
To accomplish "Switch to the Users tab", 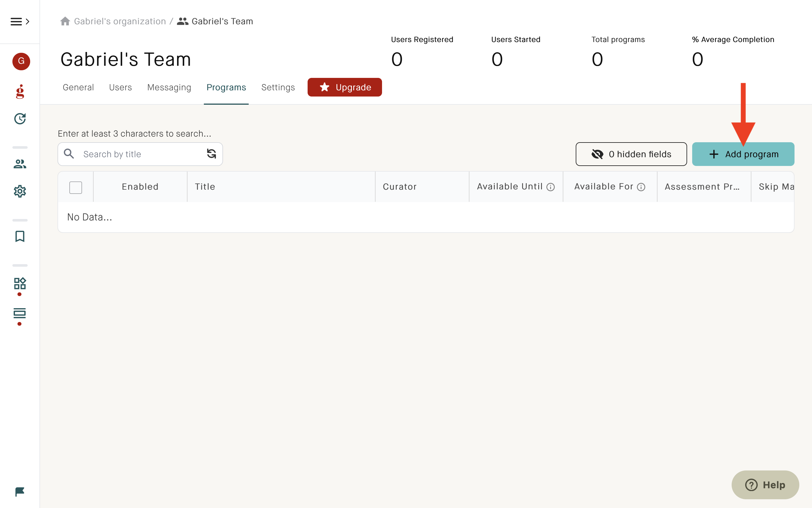I will click(x=120, y=87).
